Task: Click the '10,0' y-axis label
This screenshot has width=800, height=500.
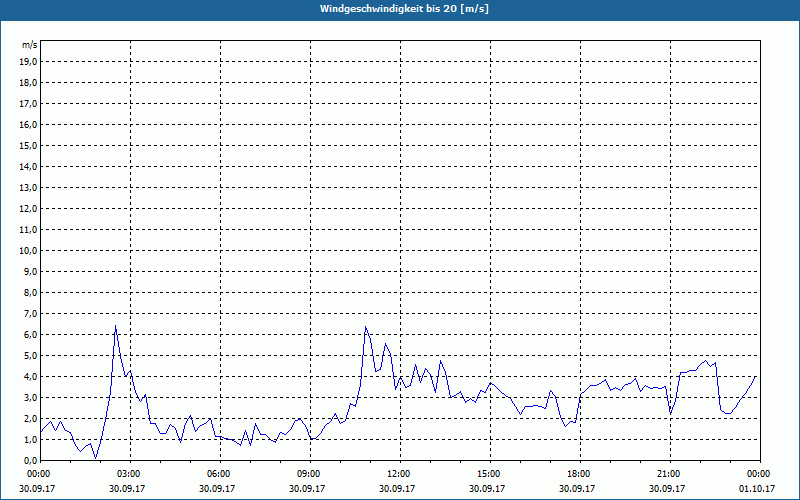Action: [28, 251]
